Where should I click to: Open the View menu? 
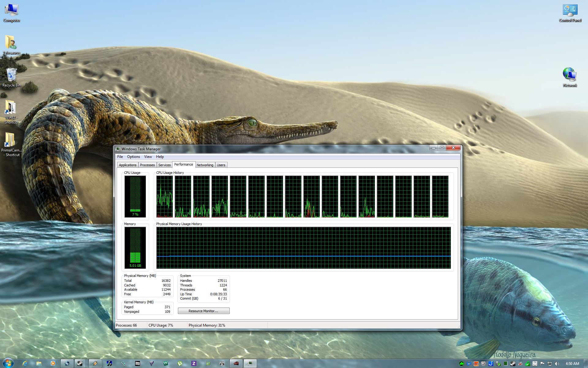148,157
